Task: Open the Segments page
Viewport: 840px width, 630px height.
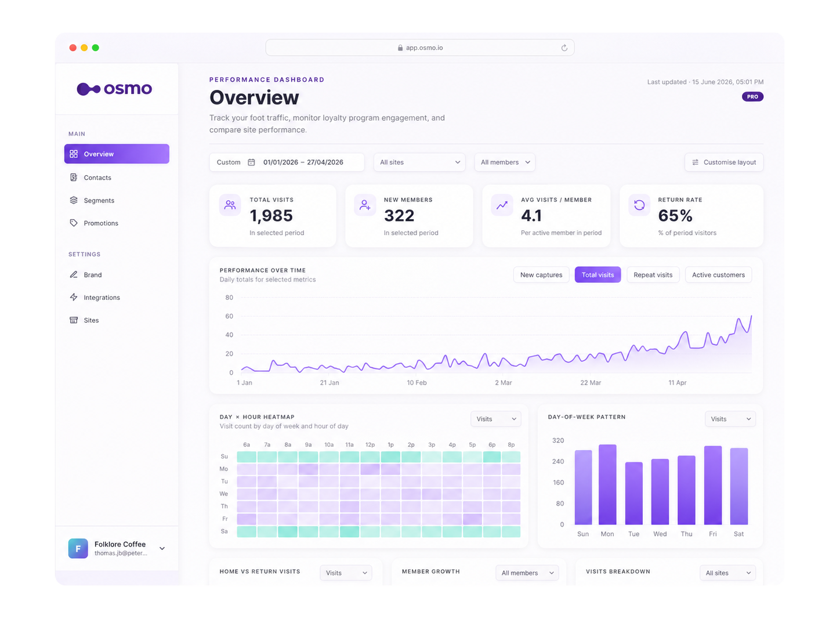Action: pos(117,200)
